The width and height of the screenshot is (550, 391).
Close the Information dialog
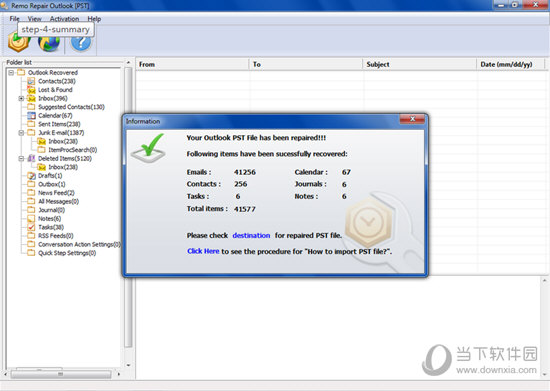[x=412, y=119]
